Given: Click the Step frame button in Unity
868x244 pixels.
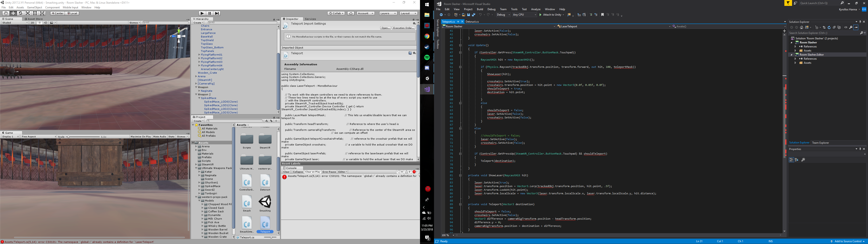Looking at the screenshot, I should coord(217,13).
